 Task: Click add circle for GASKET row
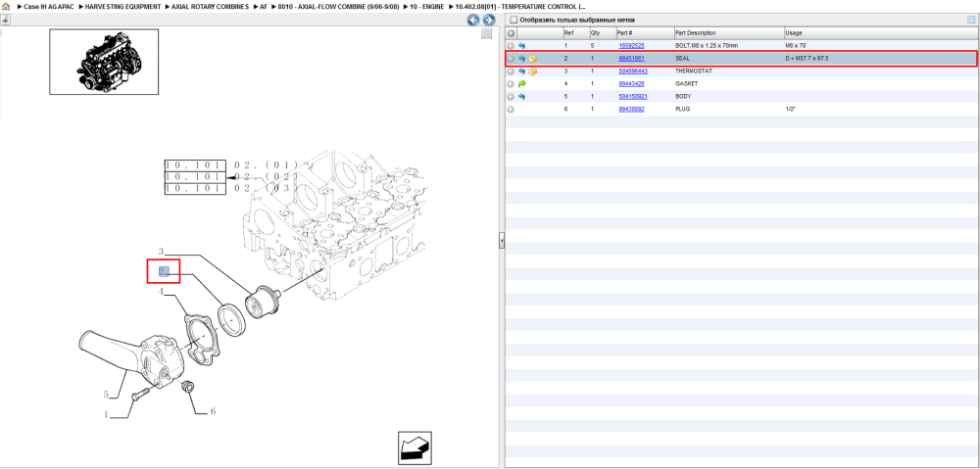(x=511, y=83)
